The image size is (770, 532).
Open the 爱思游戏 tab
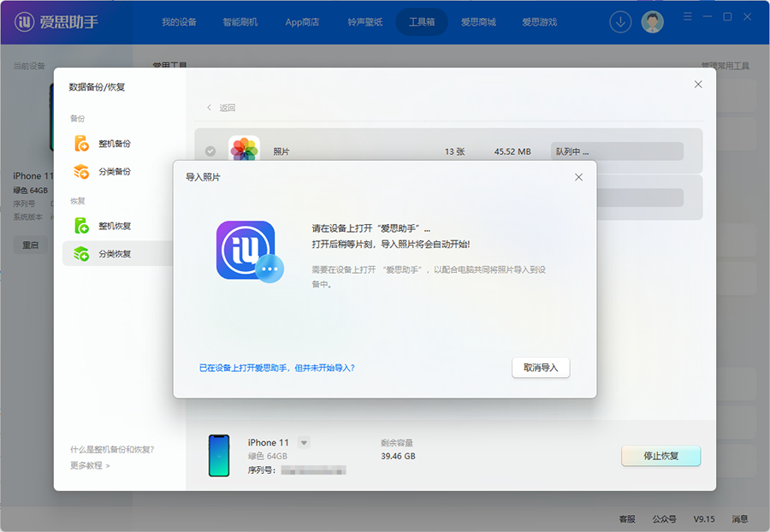(x=539, y=22)
